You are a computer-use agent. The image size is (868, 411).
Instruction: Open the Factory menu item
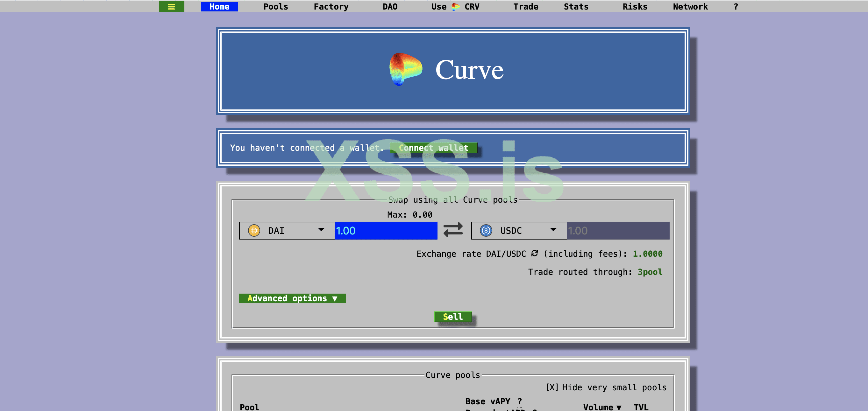[331, 7]
